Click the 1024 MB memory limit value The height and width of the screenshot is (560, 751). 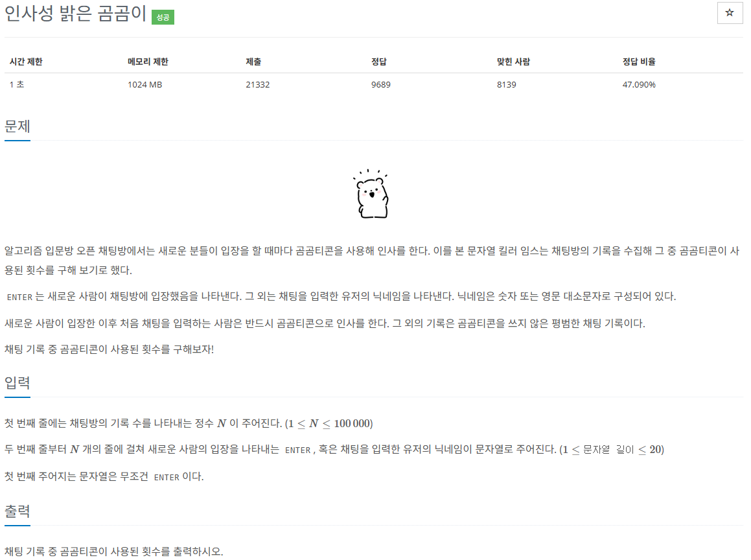[x=144, y=85]
